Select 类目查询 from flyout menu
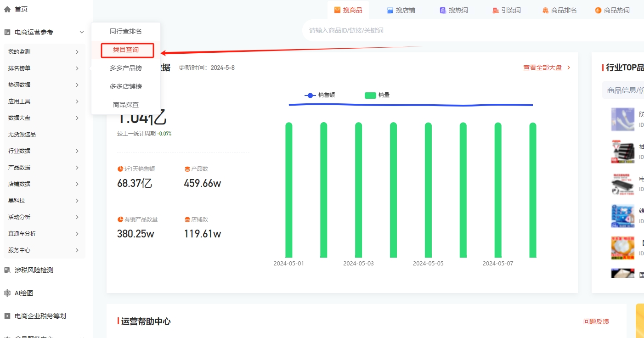The width and height of the screenshot is (644, 338). (x=126, y=50)
